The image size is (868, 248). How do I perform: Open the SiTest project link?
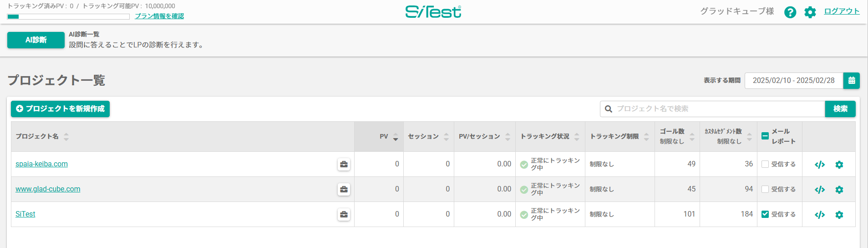click(25, 214)
